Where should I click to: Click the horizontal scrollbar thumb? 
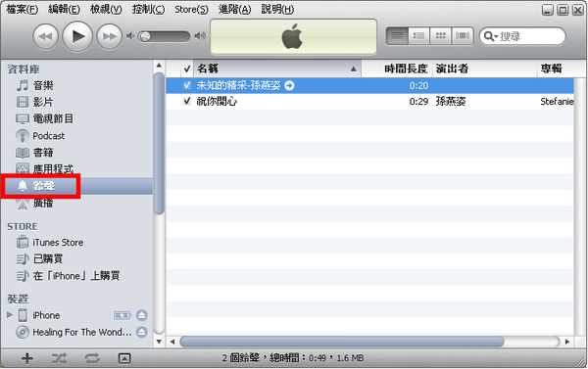(342, 342)
